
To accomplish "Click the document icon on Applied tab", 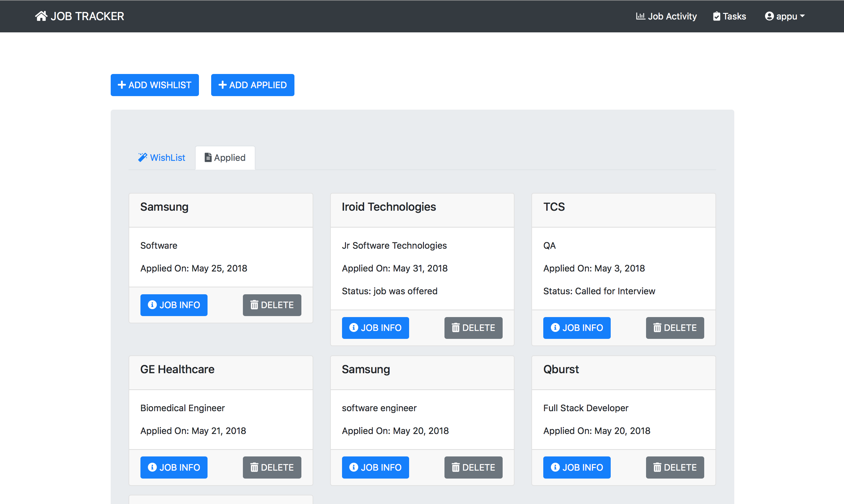I will point(208,157).
